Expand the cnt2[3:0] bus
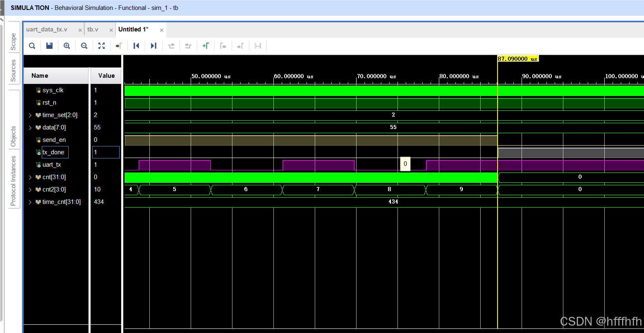The height and width of the screenshot is (333, 644). click(30, 189)
